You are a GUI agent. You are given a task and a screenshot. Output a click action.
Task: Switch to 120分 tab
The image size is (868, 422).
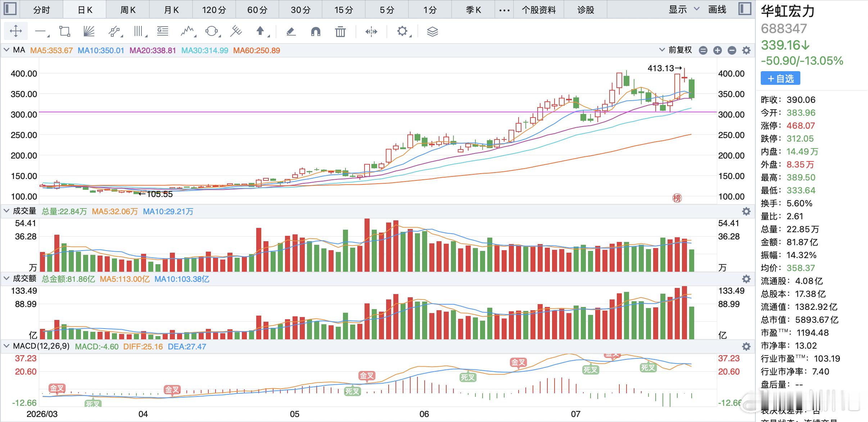pyautogui.click(x=214, y=10)
